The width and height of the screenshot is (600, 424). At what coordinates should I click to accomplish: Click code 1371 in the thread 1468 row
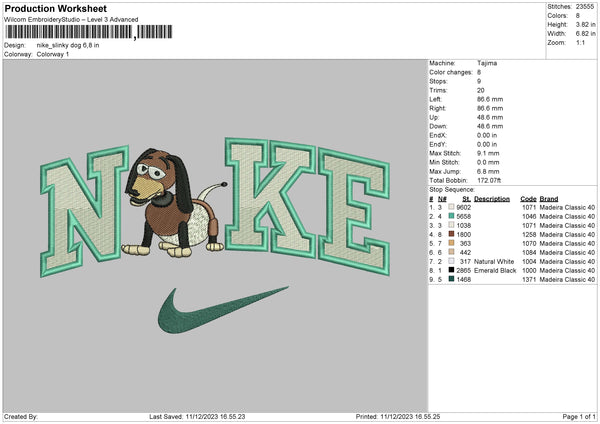pyautogui.click(x=529, y=279)
